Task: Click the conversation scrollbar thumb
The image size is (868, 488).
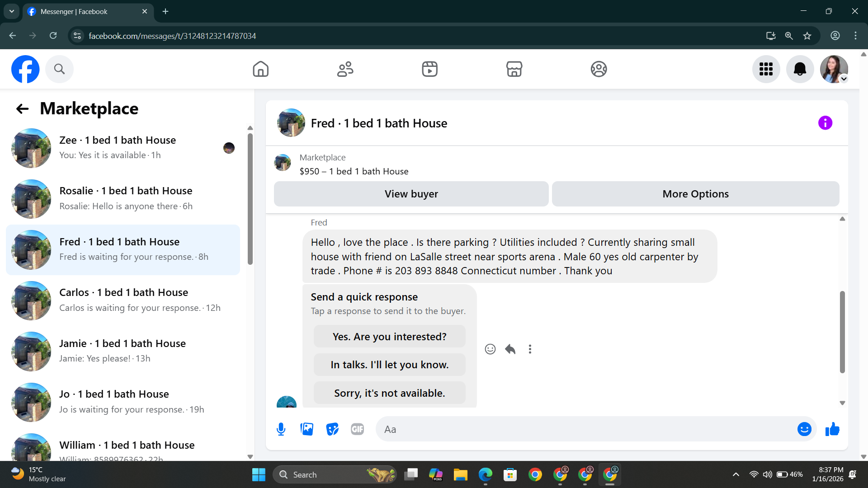Action: click(842, 332)
